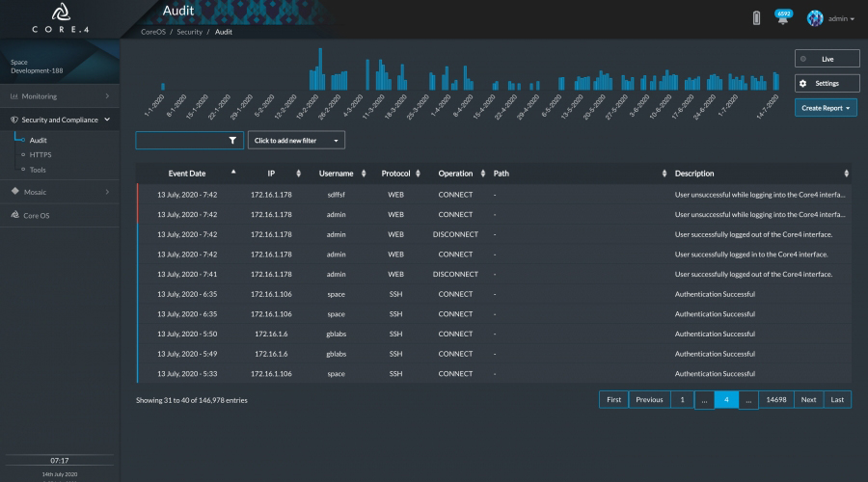The height and width of the screenshot is (482, 868).
Task: Click the Event Date column header
Action: pos(187,174)
